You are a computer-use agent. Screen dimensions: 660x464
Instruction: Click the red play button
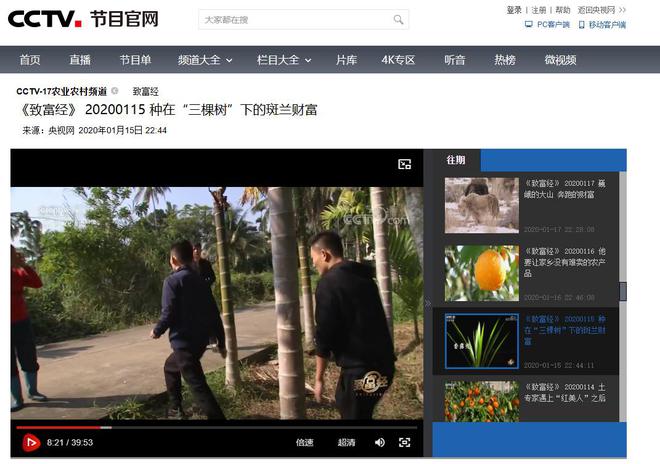pyautogui.click(x=31, y=443)
